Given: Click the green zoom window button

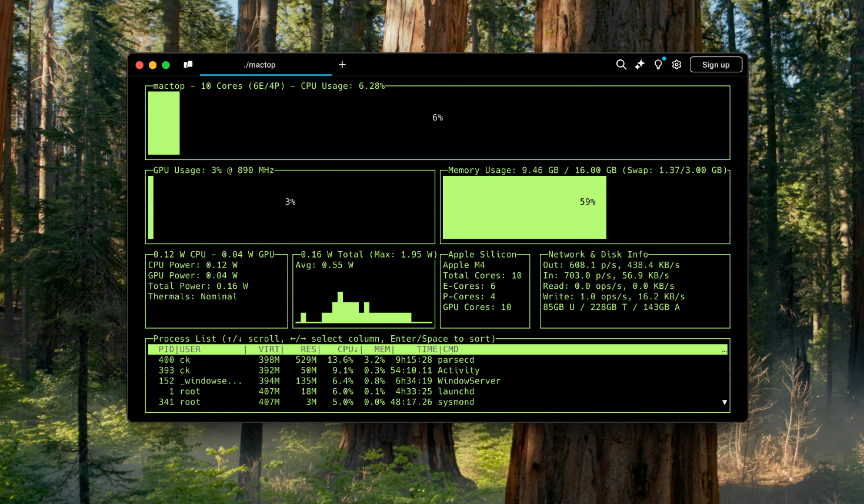Looking at the screenshot, I should click(166, 65).
